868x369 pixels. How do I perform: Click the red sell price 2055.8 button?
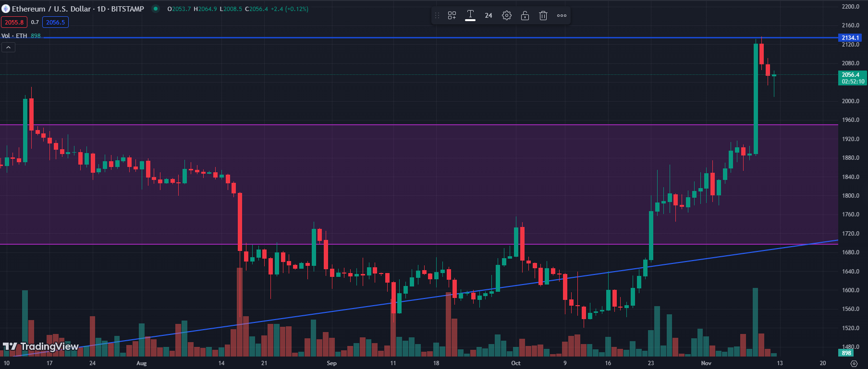point(14,22)
